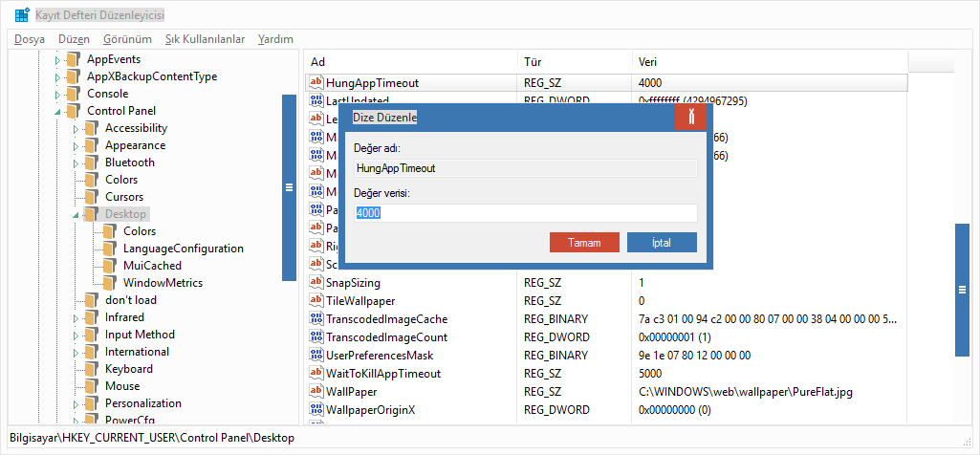Open the Dosya menu
Screen dimensions: 980x455
coord(30,39)
